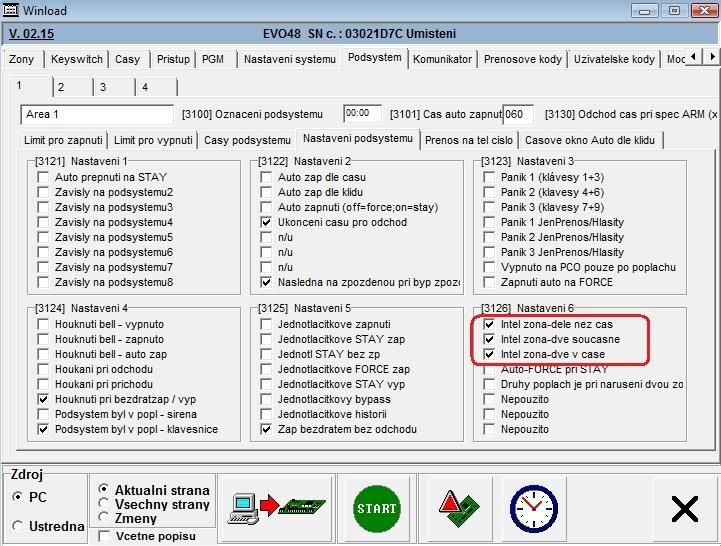
Task: Click the PC to panel transfer icon
Action: (277, 508)
